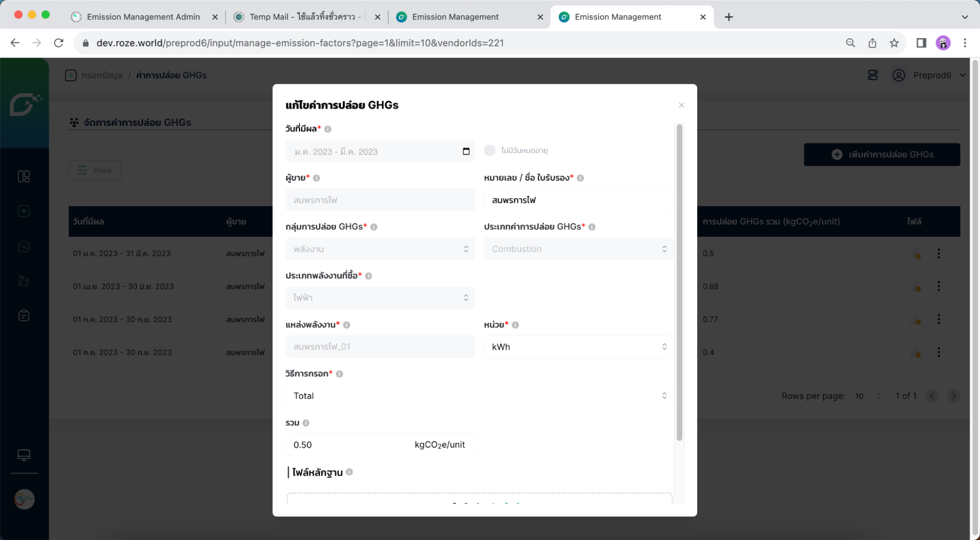Toggle the ไม่มีวันหมดอายุ checkbox
Viewport: 980px width, 540px height.
coord(489,150)
